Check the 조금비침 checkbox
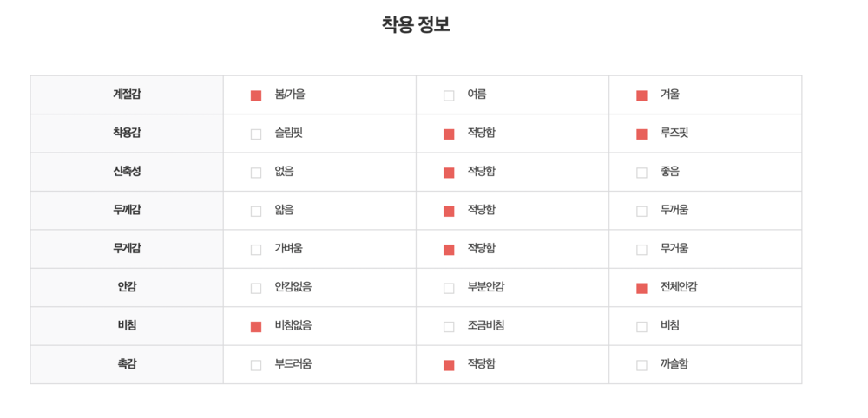The width and height of the screenshot is (868, 418). (449, 327)
